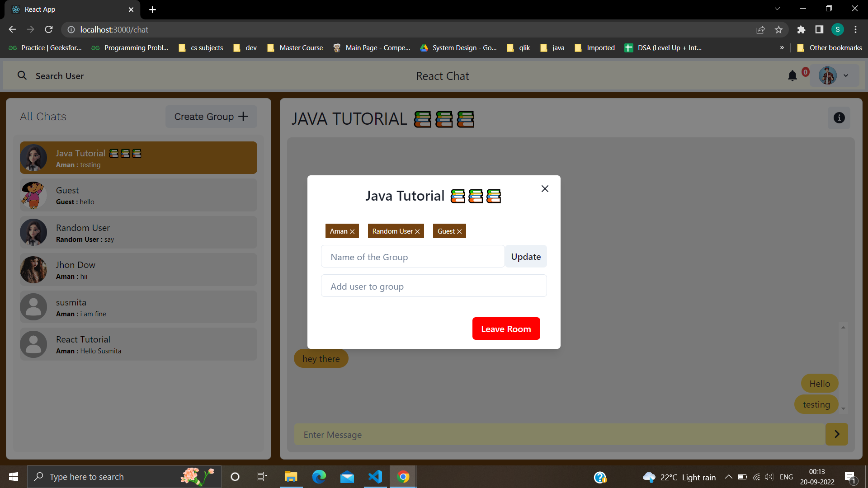Close the Java Tutorial group modal

tap(545, 189)
